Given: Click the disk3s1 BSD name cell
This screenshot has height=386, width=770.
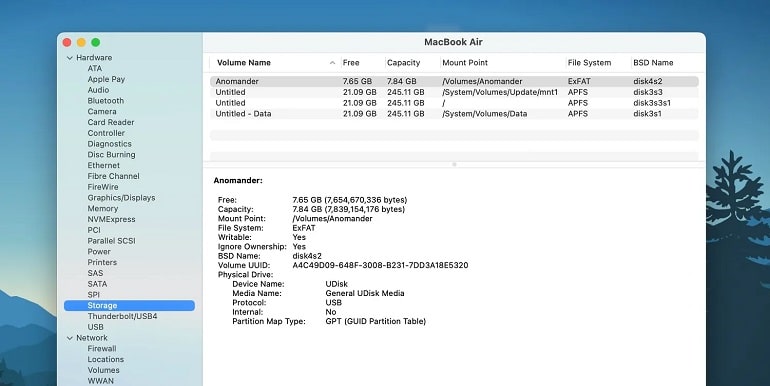Looking at the screenshot, I should point(647,114).
